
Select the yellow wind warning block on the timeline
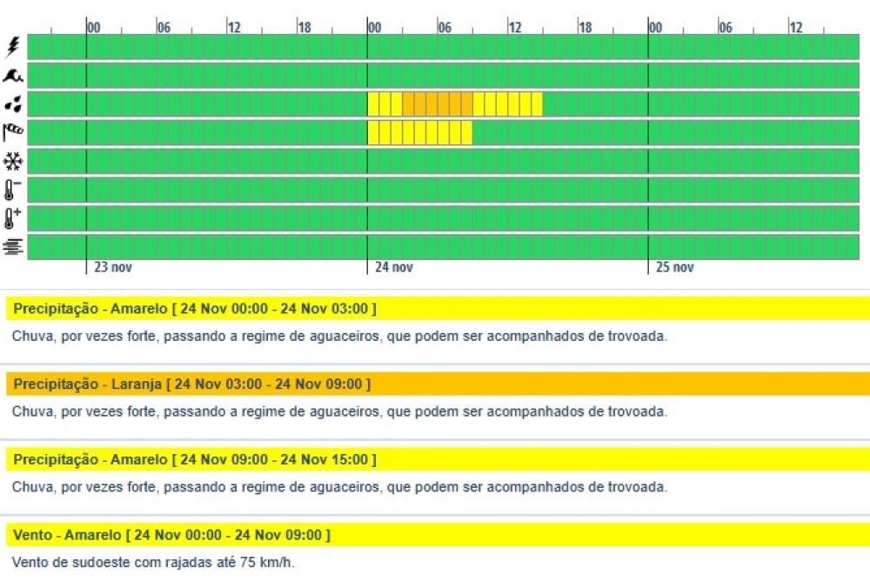tap(420, 133)
